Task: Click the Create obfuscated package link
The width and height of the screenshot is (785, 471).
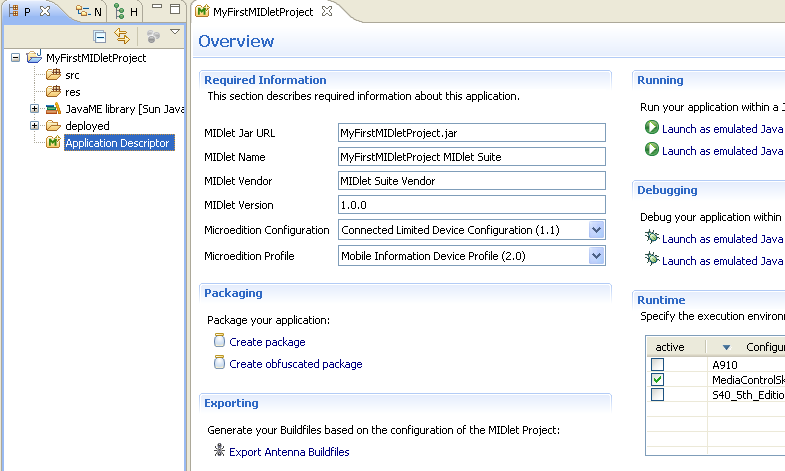Action: click(295, 364)
